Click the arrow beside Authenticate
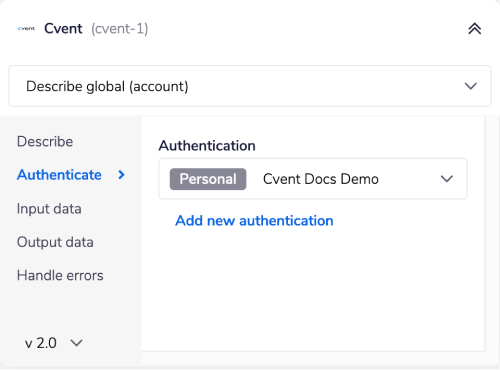 coord(122,175)
